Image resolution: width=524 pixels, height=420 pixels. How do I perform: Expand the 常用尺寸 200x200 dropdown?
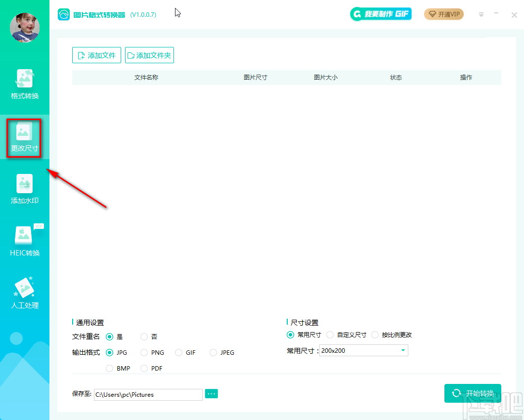point(364,350)
